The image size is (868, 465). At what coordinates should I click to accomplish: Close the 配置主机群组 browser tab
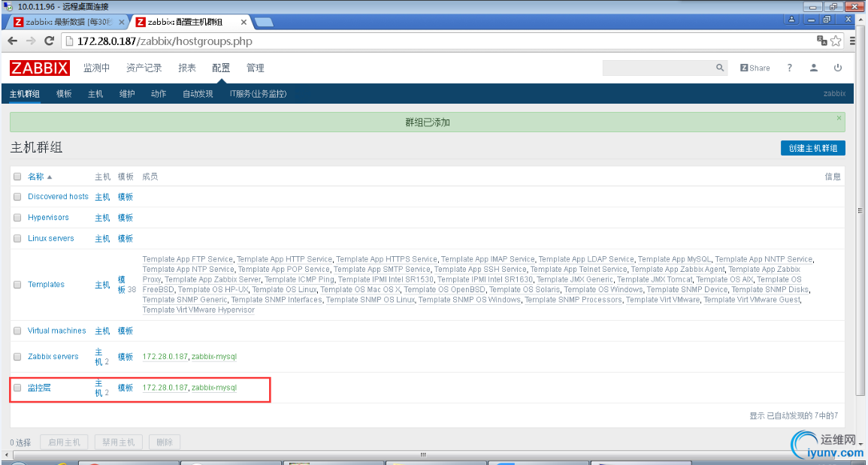244,22
